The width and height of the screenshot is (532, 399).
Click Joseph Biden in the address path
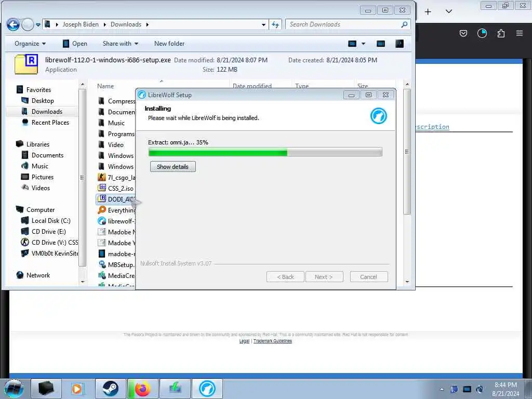pyautogui.click(x=81, y=24)
